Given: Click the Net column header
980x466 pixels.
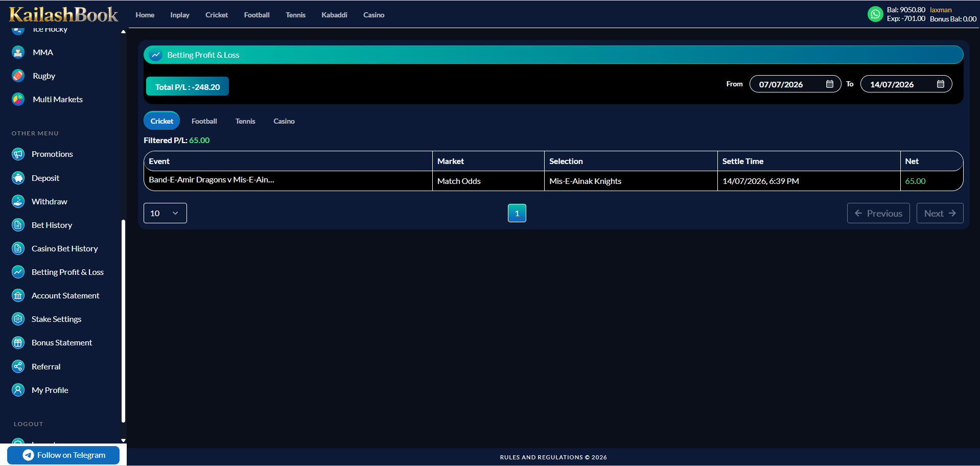Looking at the screenshot, I should 931,161.
